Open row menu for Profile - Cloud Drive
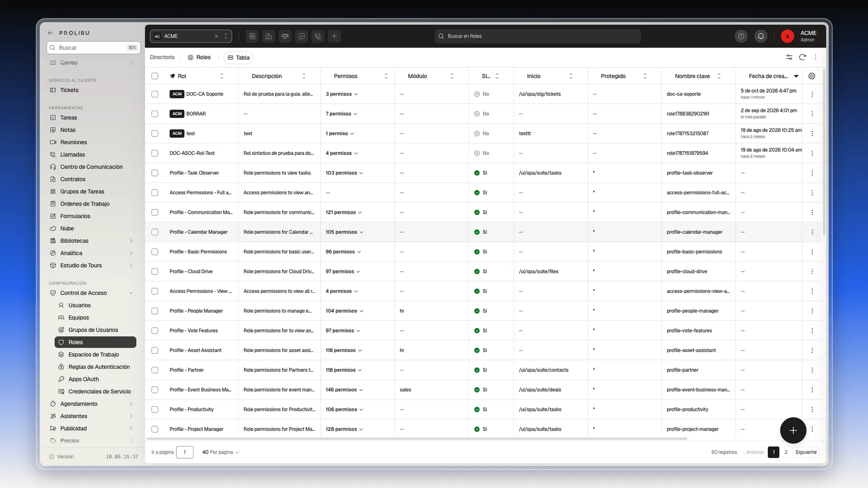Screen dimensions: 868x488 (x=812, y=272)
